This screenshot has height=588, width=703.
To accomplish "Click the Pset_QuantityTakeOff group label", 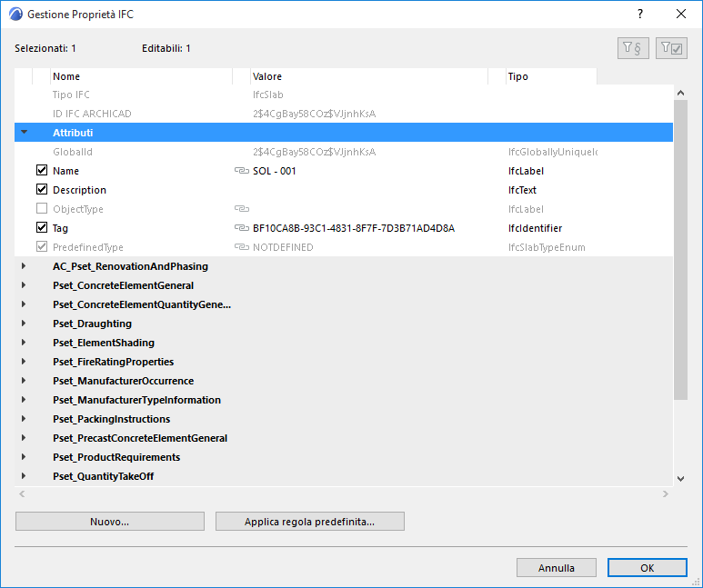I will click(103, 476).
